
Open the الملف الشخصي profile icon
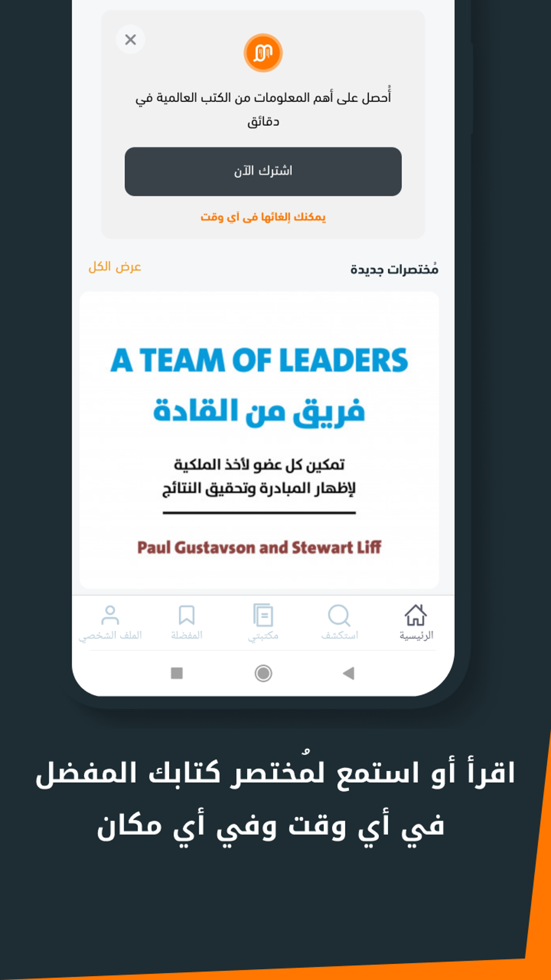(110, 615)
